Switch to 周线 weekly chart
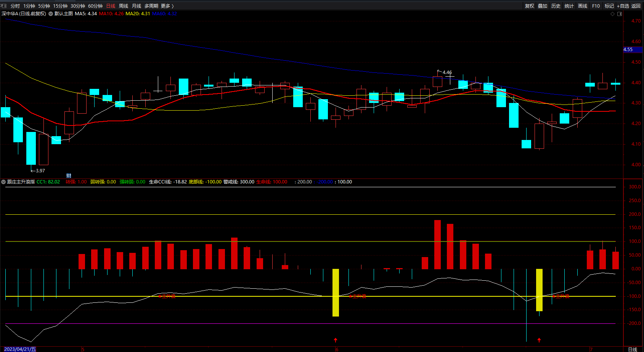The width and height of the screenshot is (644, 352). 124,6
